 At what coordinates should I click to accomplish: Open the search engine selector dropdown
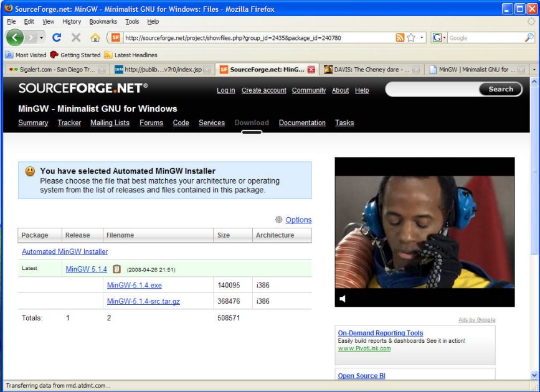(x=440, y=38)
